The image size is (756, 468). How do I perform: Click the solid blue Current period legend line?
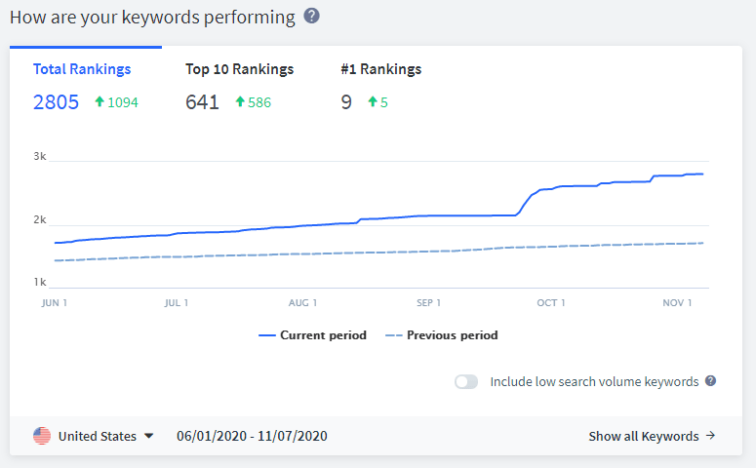coord(267,335)
